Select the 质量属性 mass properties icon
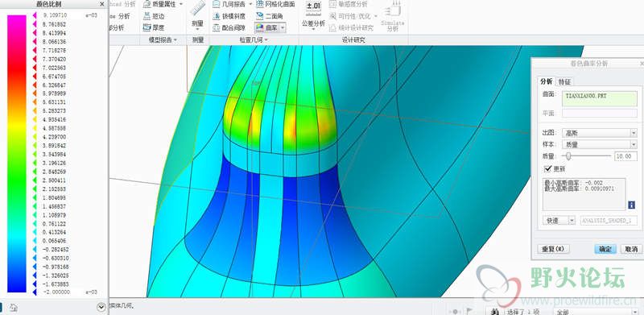Image resolution: width=644 pixels, height=315 pixels. coord(147,4)
